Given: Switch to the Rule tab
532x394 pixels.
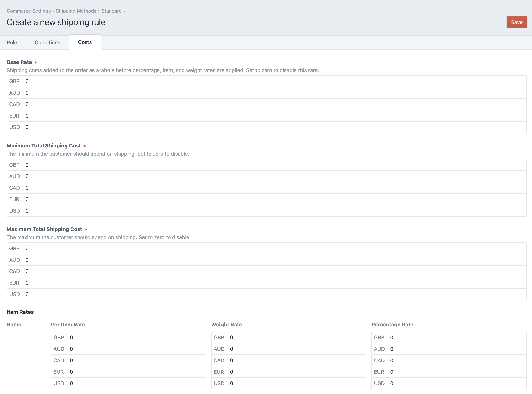Looking at the screenshot, I should pos(12,43).
